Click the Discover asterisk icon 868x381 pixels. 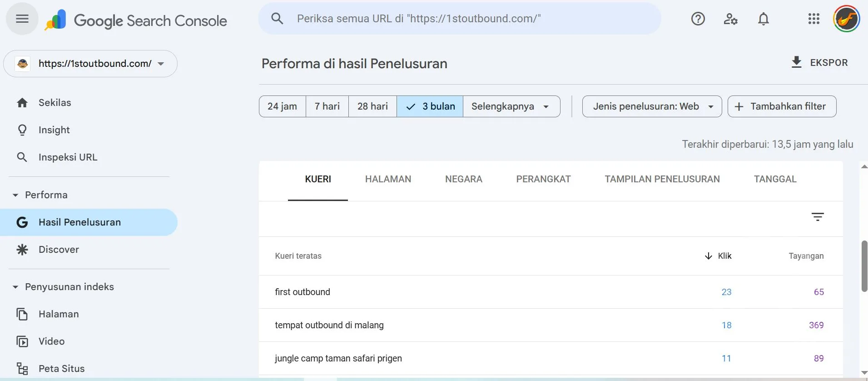22,250
